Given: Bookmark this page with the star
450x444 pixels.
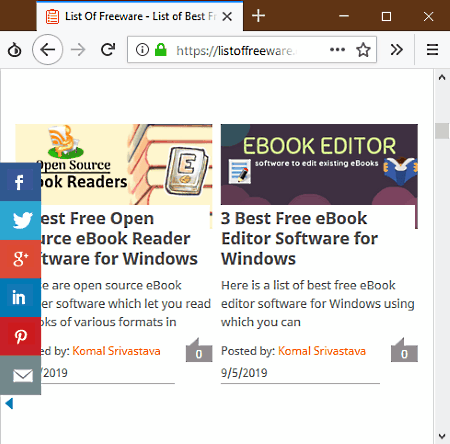Looking at the screenshot, I should [x=363, y=50].
